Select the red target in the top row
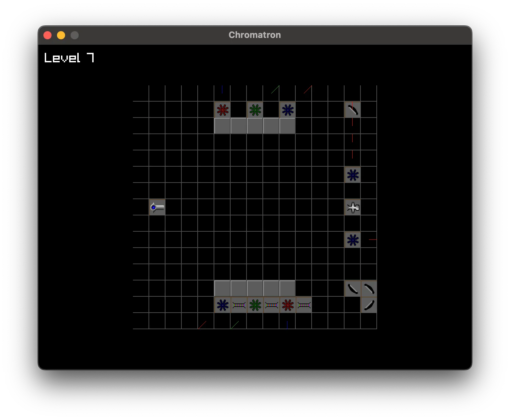 (x=222, y=110)
